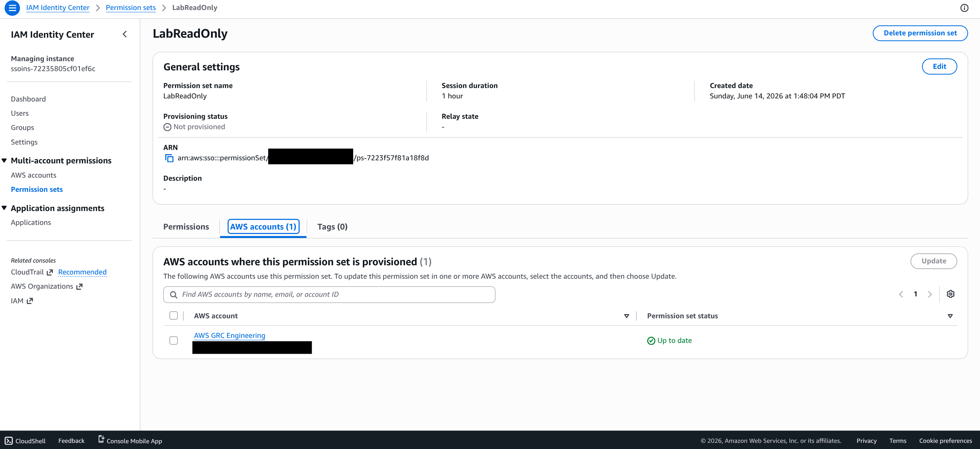Collapse the IAM Identity Center sidebar
The height and width of the screenshot is (449, 980).
coord(125,34)
